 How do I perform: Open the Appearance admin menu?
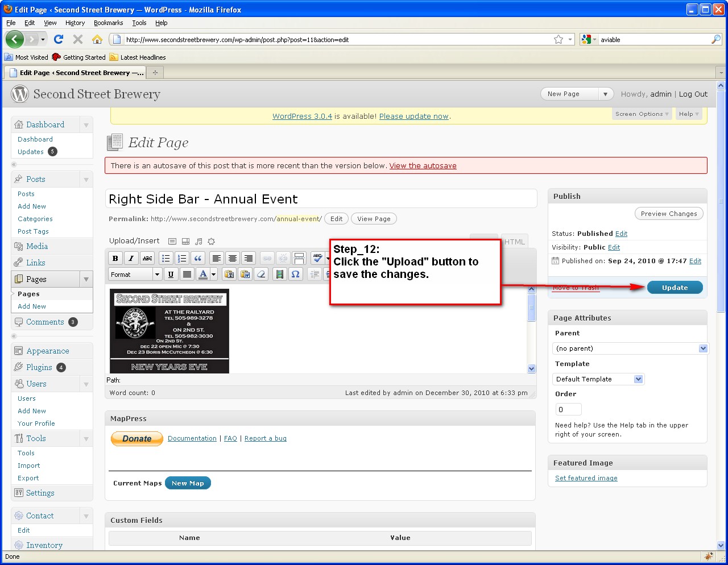47,351
